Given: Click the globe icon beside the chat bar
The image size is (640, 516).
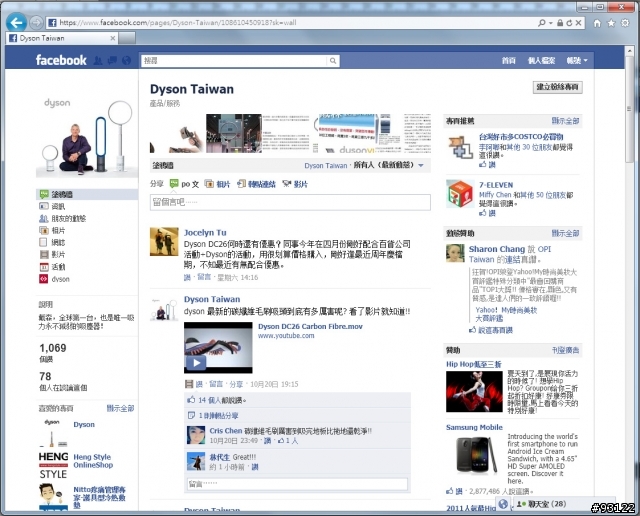Looking at the screenshot, I should (x=503, y=504).
